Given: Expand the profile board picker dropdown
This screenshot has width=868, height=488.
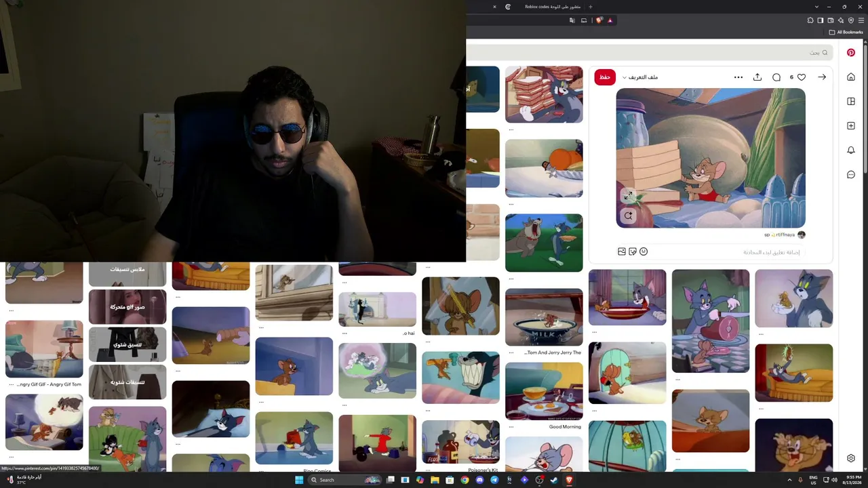Looking at the screenshot, I should [x=640, y=77].
